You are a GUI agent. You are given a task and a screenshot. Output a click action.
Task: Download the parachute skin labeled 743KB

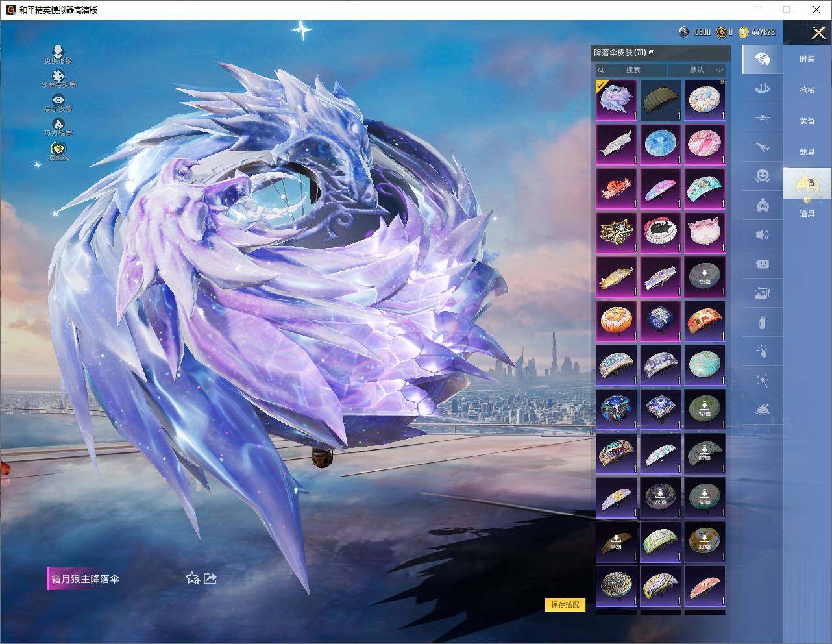coord(704,497)
